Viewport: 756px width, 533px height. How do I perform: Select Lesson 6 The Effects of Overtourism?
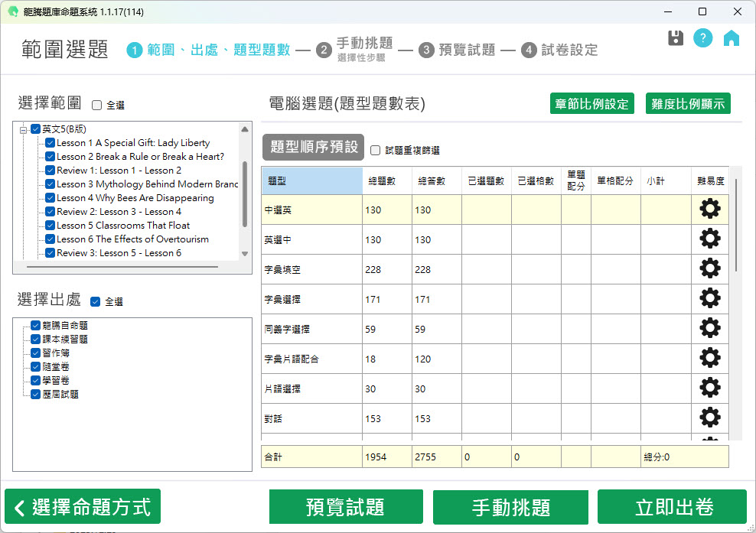pos(132,239)
